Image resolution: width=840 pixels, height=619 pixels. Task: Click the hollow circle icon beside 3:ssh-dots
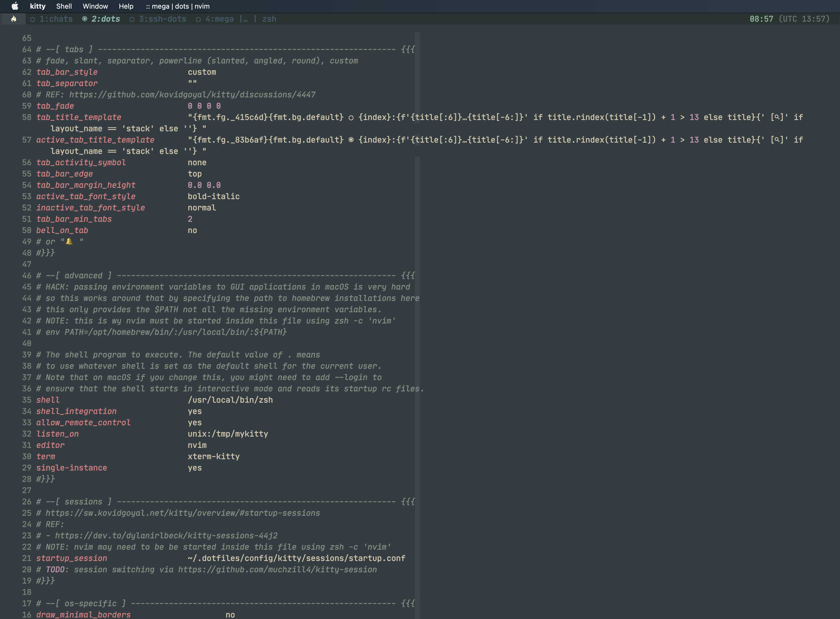pos(132,19)
